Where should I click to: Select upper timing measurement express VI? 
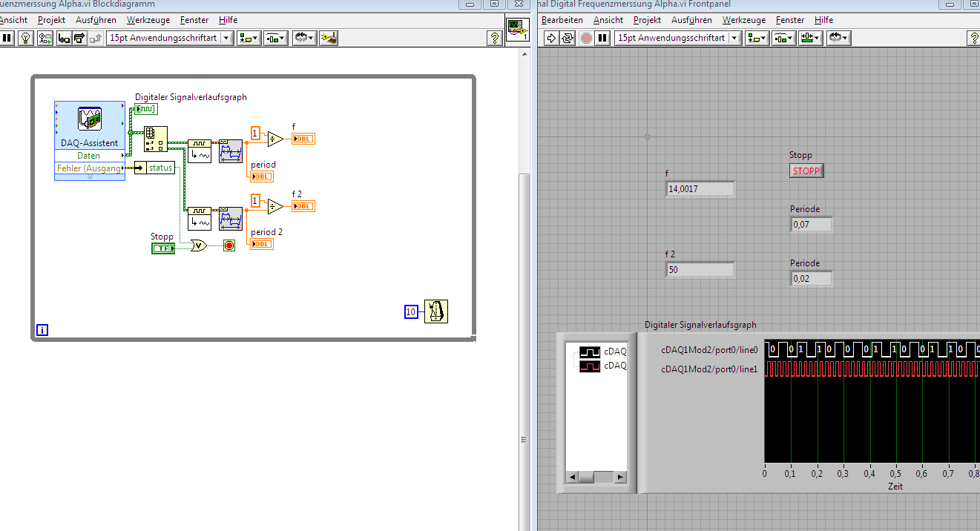(231, 151)
